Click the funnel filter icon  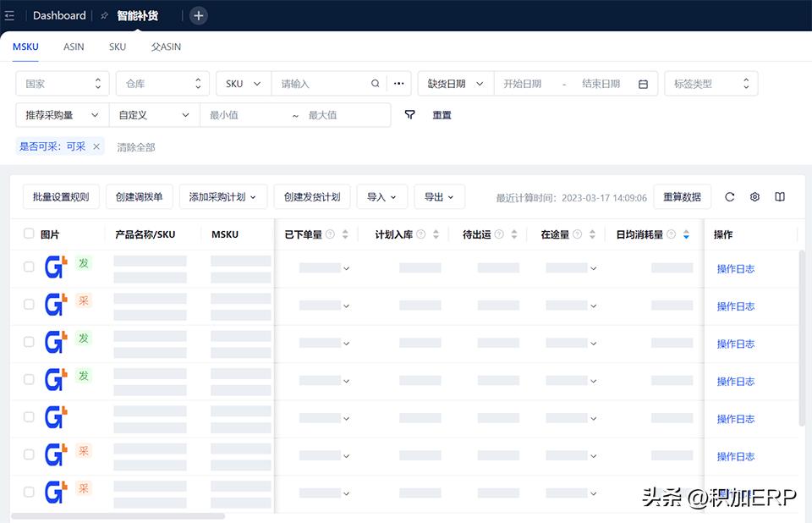click(409, 114)
